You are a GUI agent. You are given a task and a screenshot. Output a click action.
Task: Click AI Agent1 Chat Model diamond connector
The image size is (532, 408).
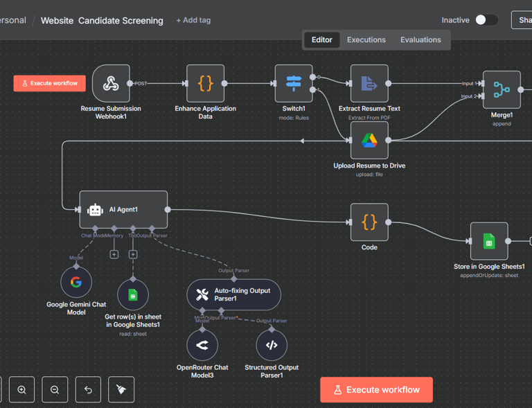(95, 229)
